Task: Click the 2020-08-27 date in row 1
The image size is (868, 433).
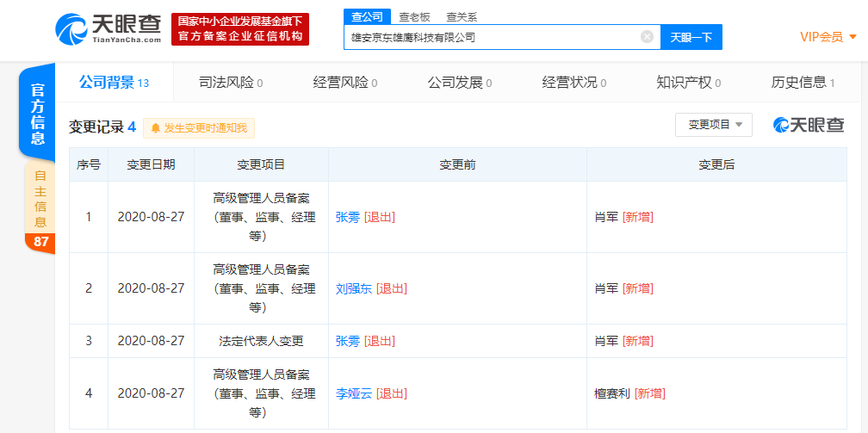Action: (x=151, y=217)
